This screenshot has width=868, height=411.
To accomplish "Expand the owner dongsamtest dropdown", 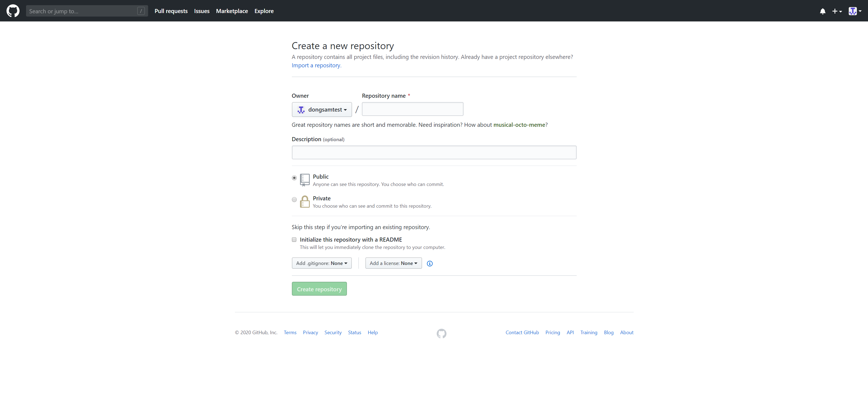I will (322, 110).
